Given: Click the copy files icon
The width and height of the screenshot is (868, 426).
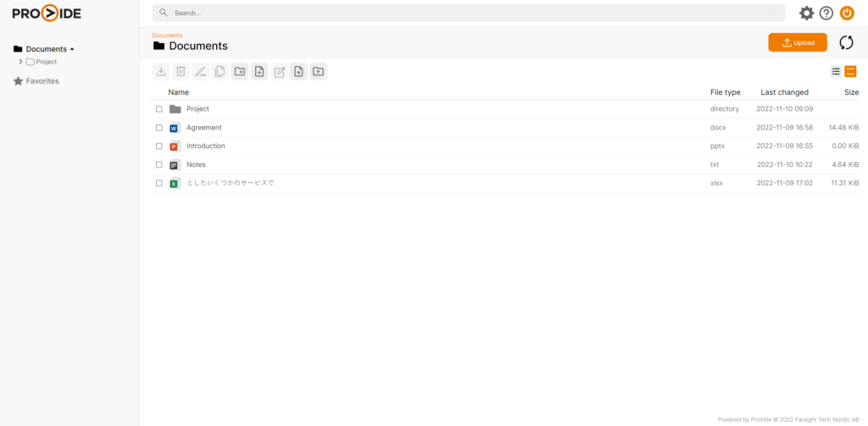Looking at the screenshot, I should [x=220, y=71].
